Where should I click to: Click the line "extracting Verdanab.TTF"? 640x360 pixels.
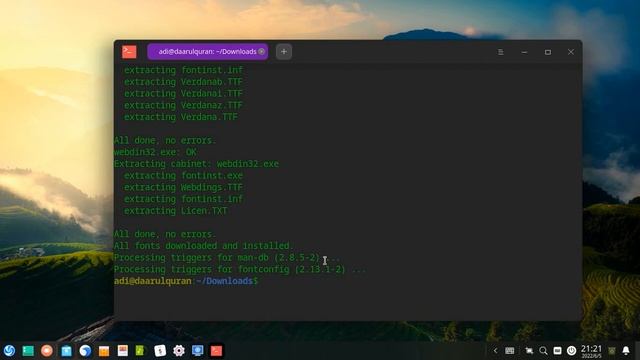pyautogui.click(x=183, y=82)
